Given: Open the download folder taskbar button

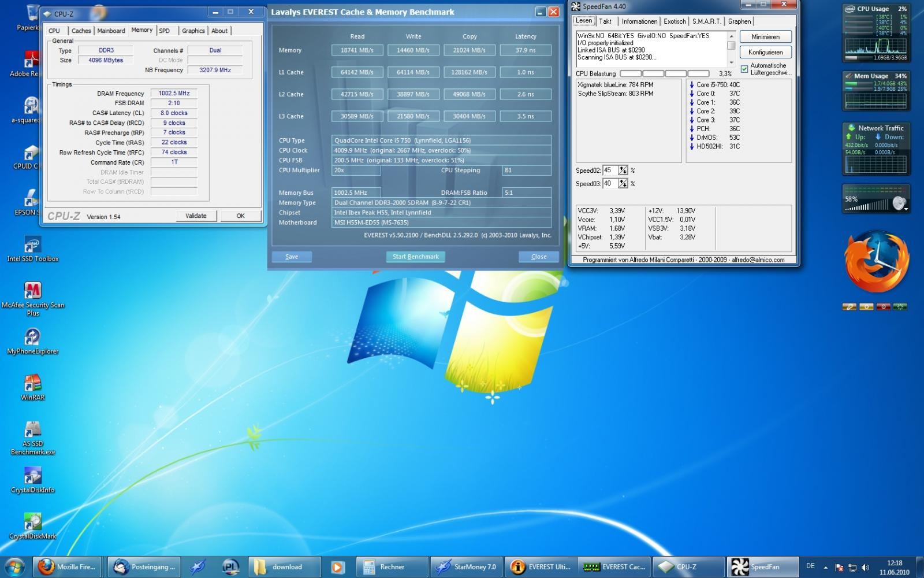Looking at the screenshot, I should [285, 567].
